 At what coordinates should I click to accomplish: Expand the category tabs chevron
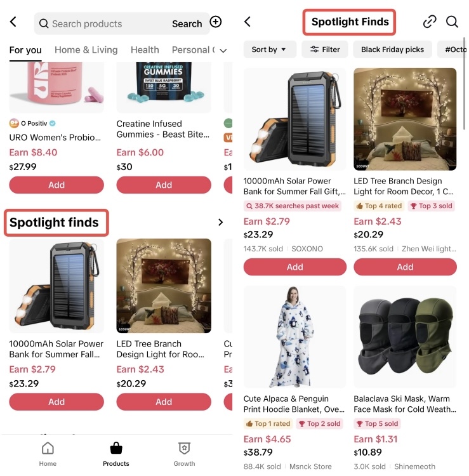(x=223, y=51)
